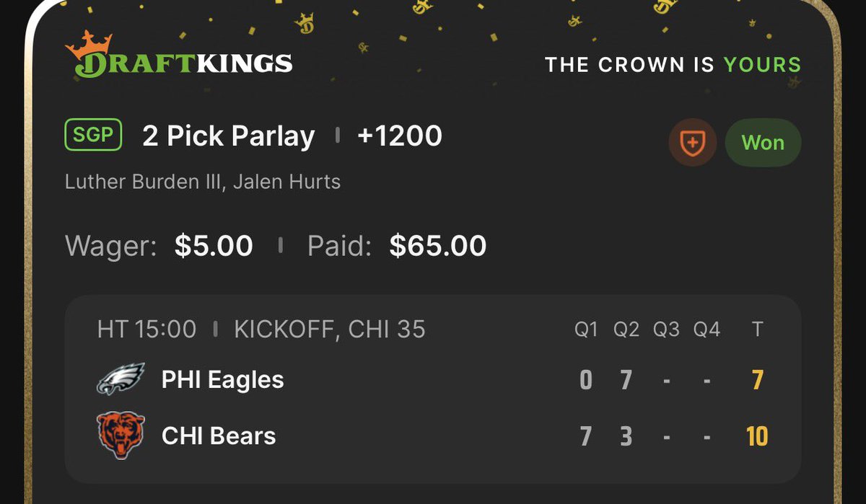Click the KICKOFF, CHI 35 play text
This screenshot has width=866, height=504.
[330, 330]
